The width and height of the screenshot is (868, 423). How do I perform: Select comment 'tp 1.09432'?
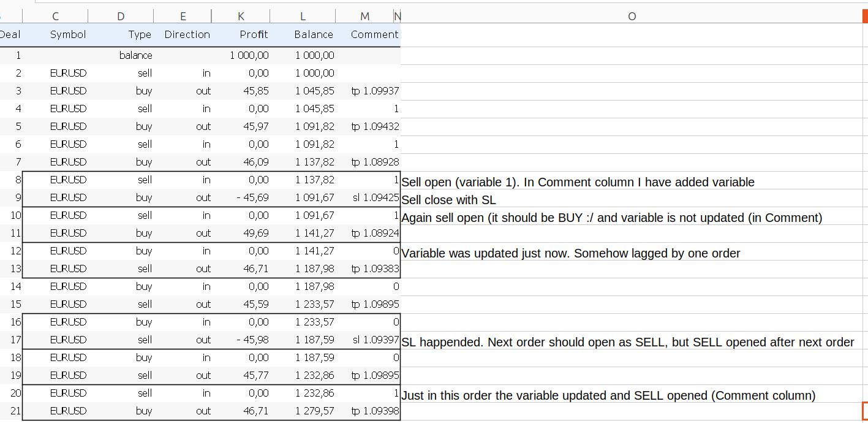coord(376,126)
